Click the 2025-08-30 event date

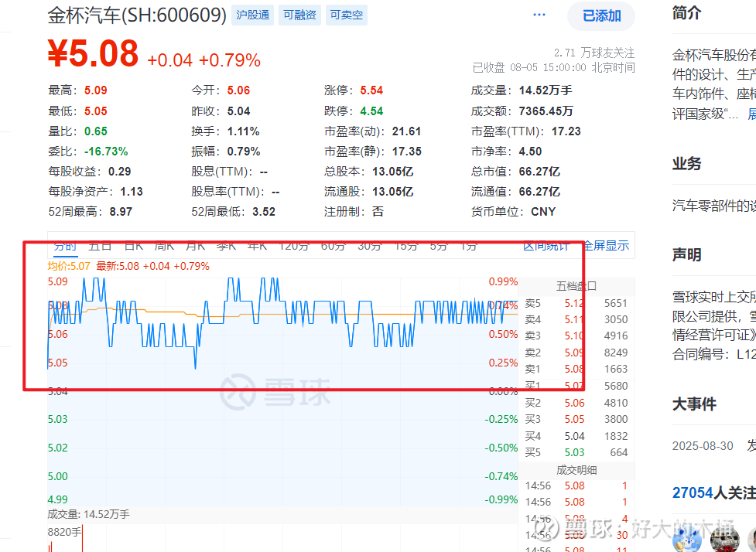(703, 446)
